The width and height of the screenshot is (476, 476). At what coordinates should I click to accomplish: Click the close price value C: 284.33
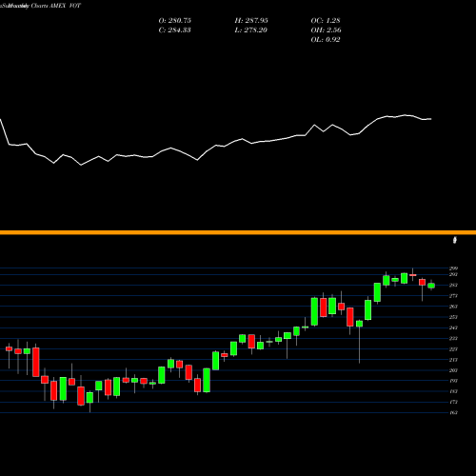point(174,30)
